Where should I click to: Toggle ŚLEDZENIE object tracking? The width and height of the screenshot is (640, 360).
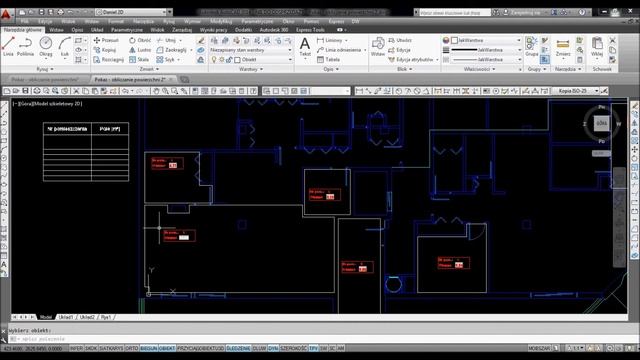point(238,348)
